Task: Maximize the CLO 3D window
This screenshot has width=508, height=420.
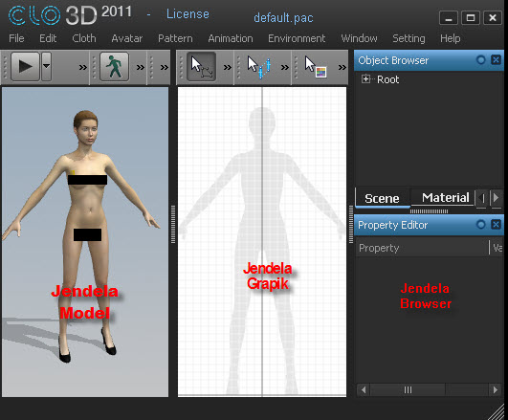Action: pyautogui.click(x=471, y=18)
